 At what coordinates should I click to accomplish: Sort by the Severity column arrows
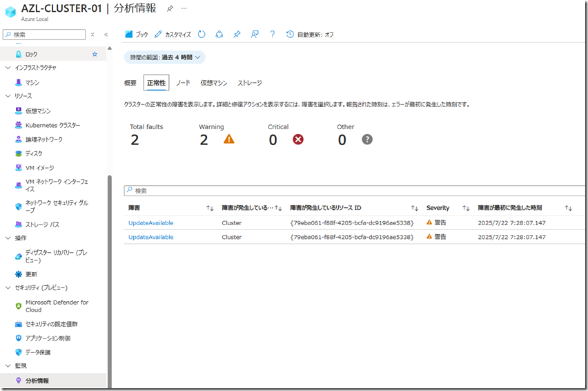[466, 208]
